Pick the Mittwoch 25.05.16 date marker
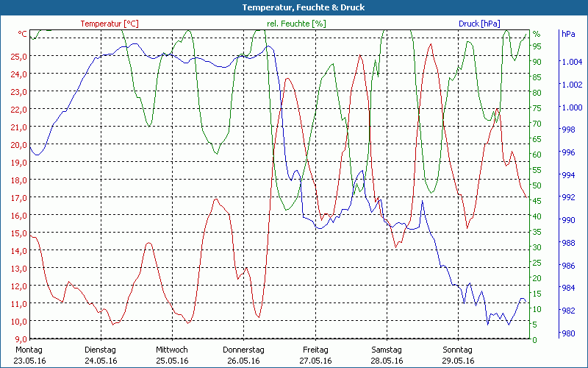 (172, 355)
